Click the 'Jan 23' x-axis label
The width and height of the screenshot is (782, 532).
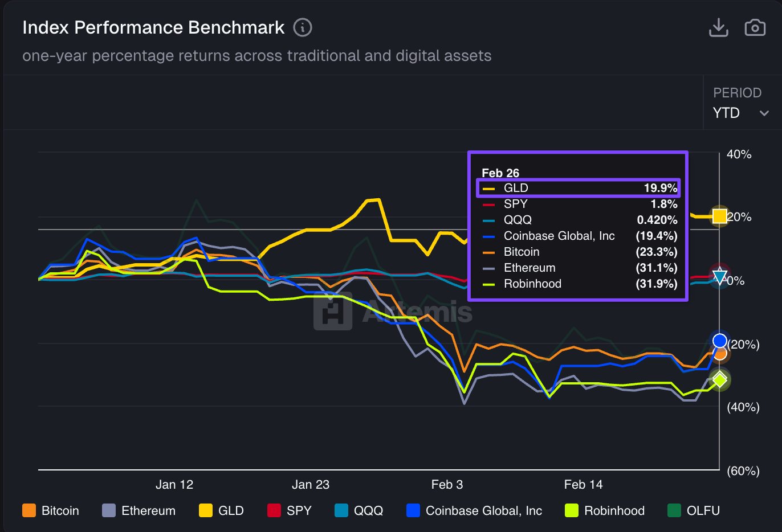point(311,485)
